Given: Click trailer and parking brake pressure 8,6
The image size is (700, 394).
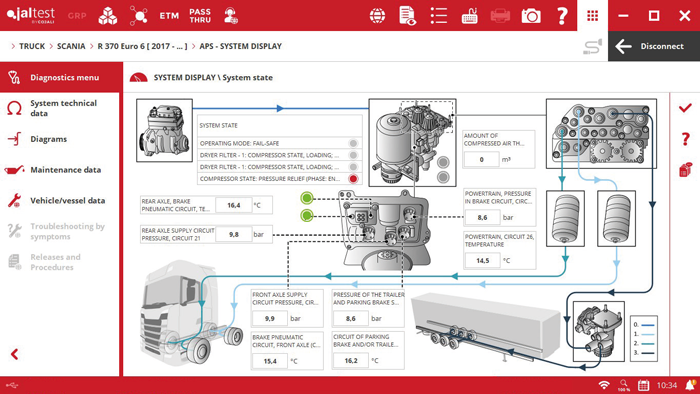Looking at the screenshot, I should click(350, 319).
